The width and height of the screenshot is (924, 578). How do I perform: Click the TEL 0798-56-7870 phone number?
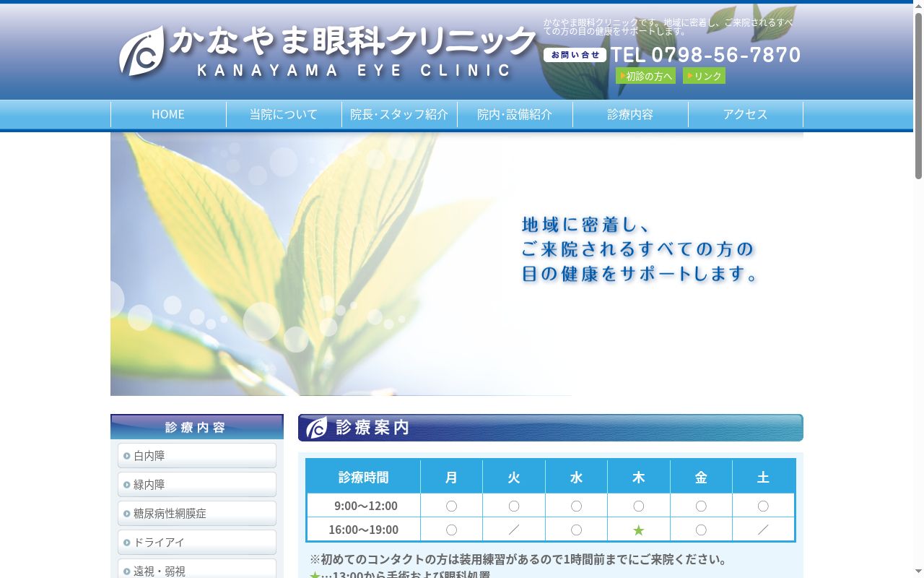click(x=705, y=55)
